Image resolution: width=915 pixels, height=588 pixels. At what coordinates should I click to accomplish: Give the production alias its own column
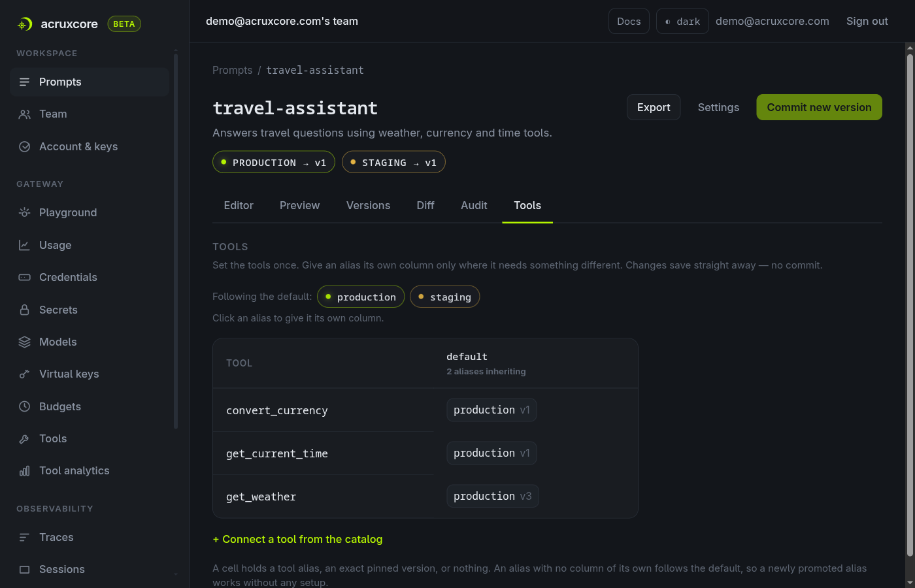coord(361,297)
